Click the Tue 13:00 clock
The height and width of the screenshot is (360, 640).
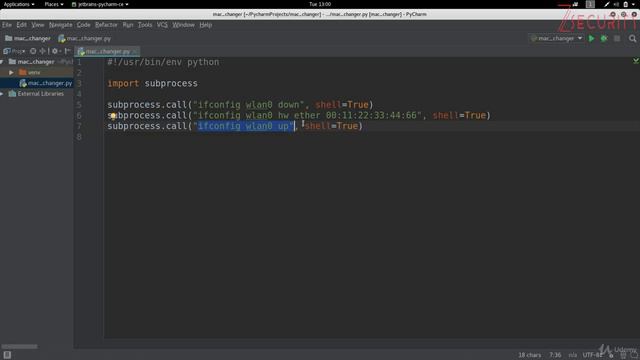[x=320, y=4]
